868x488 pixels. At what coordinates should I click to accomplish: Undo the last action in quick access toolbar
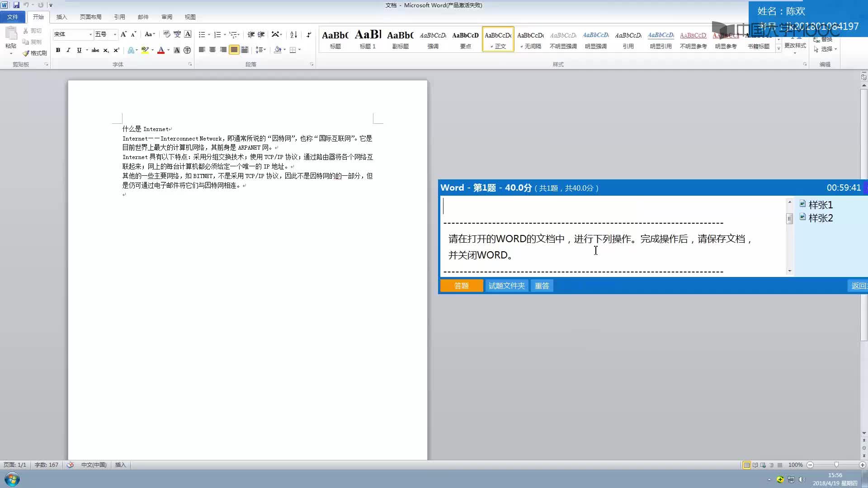click(x=26, y=5)
